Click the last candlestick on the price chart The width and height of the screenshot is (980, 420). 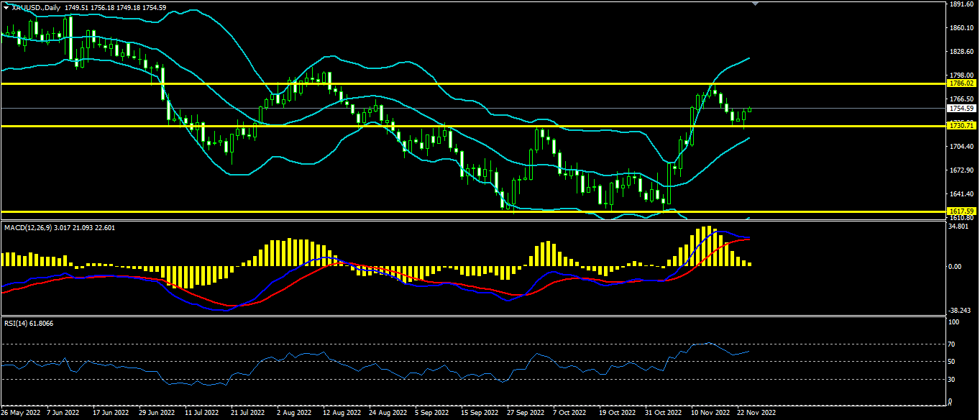tap(750, 109)
